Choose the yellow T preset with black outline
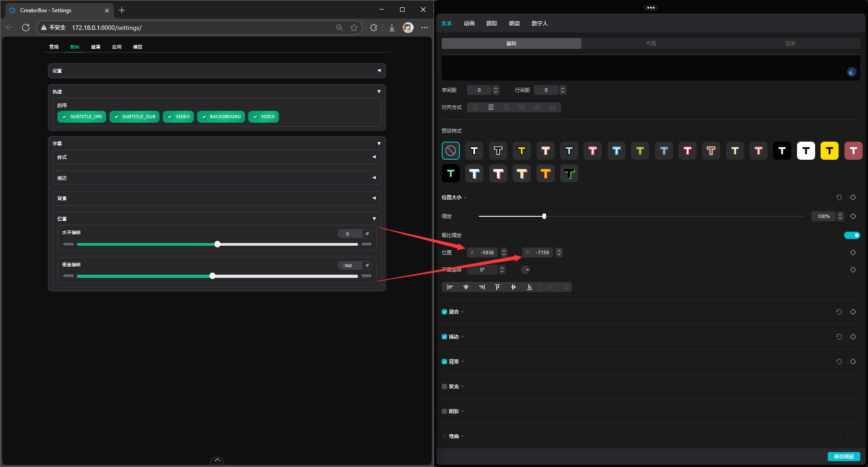The height and width of the screenshot is (467, 868). coord(521,151)
